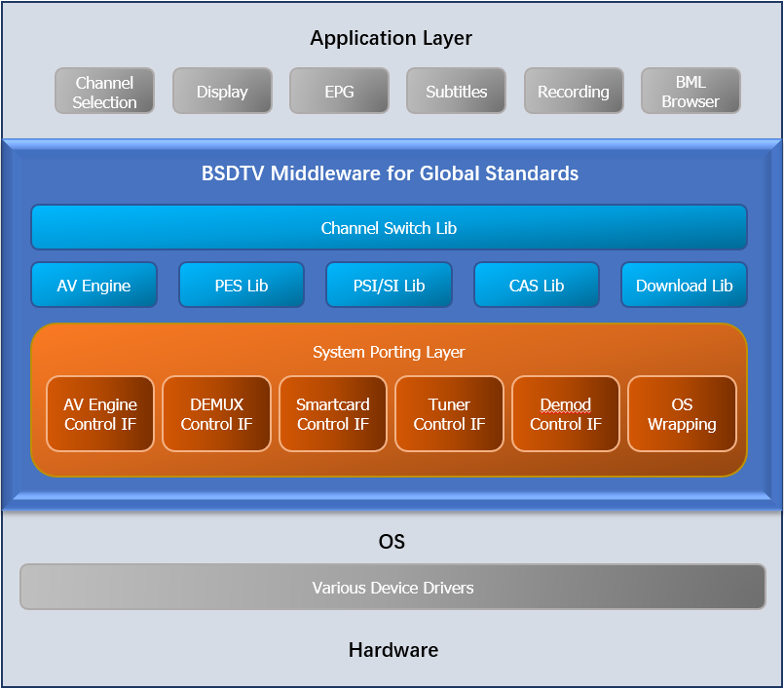Click the Recording application block
Image resolution: width=784 pixels, height=689 pixels.
coord(574,92)
